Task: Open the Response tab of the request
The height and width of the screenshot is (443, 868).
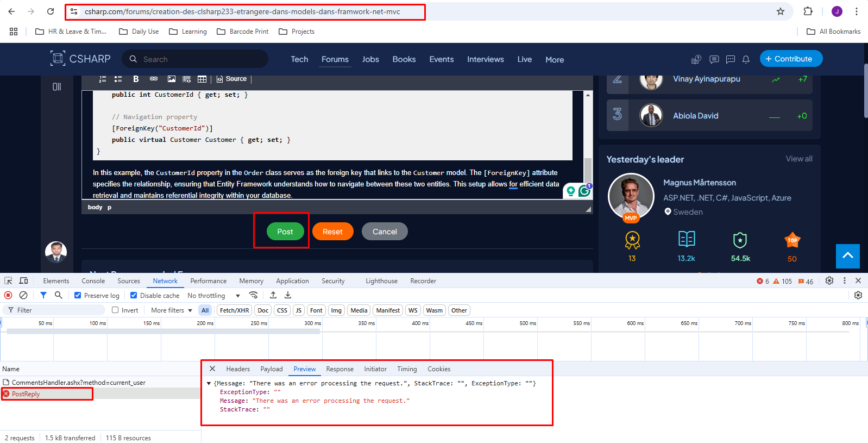Action: click(x=340, y=369)
